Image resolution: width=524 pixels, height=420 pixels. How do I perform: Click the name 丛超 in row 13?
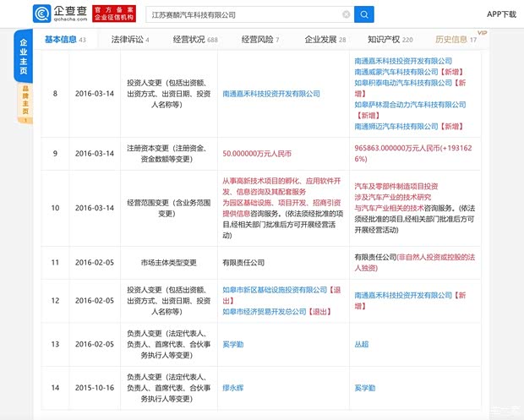(362, 344)
